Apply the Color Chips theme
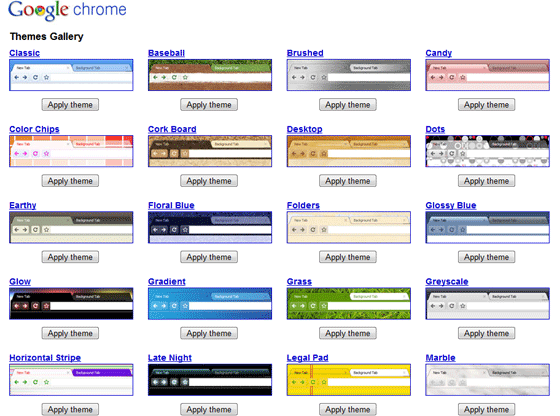 coord(70,181)
